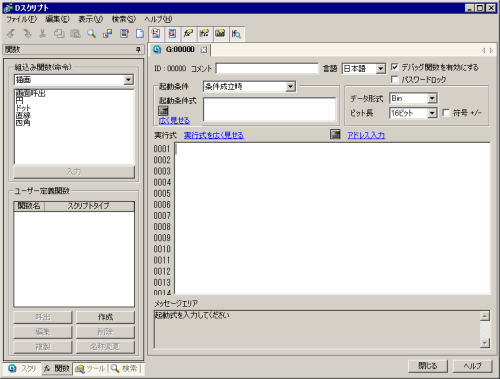Enable デバッグ関数を有効にする checkbox
The height and width of the screenshot is (379, 500).
395,67
